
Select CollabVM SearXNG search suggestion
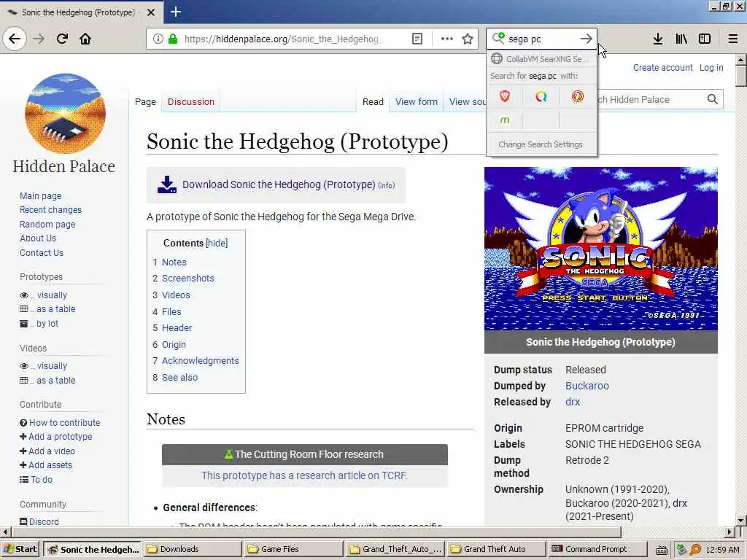(542, 59)
